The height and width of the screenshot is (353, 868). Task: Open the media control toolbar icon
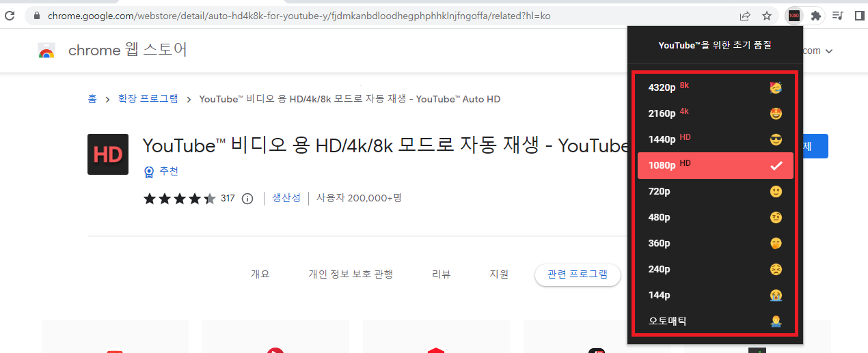pyautogui.click(x=837, y=16)
